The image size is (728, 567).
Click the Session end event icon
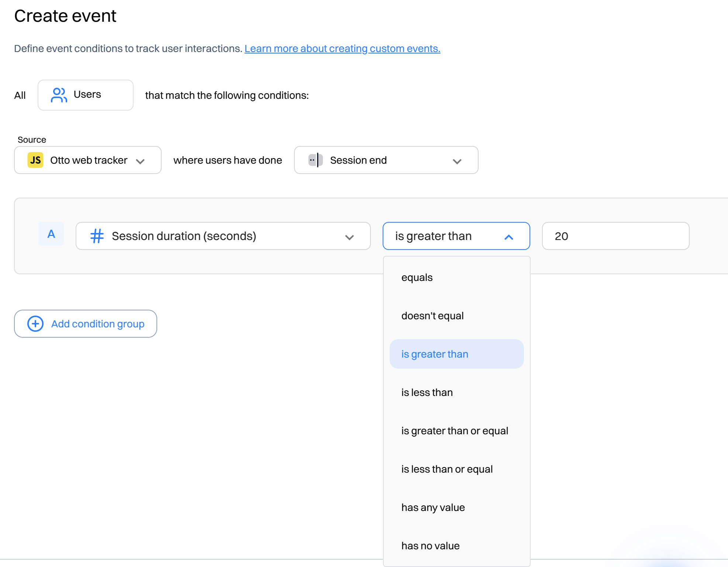point(315,160)
